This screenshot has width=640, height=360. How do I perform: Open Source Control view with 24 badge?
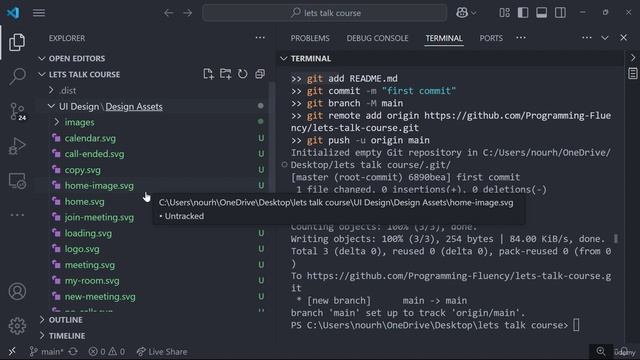point(17,111)
